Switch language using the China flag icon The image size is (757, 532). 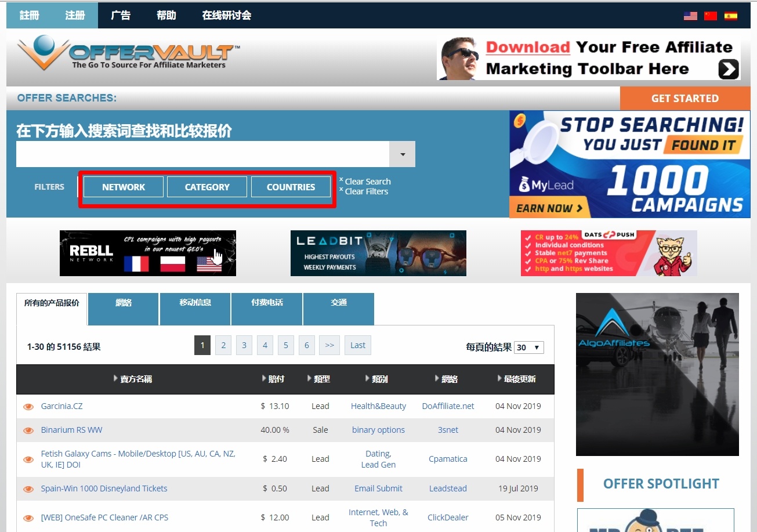(x=710, y=16)
